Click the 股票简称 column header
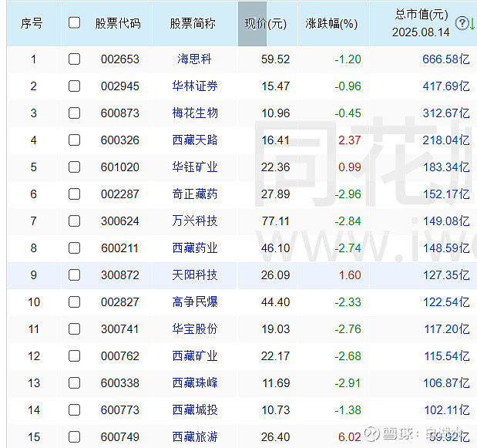477x448 pixels. click(193, 23)
